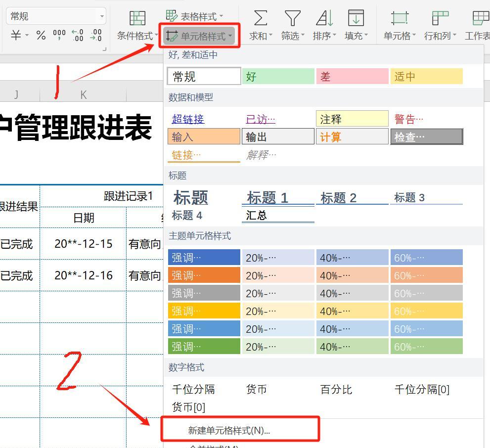Viewport: 490px width, 448px height.
Task: Apply the orange 强调 accent style
Action: tap(204, 275)
